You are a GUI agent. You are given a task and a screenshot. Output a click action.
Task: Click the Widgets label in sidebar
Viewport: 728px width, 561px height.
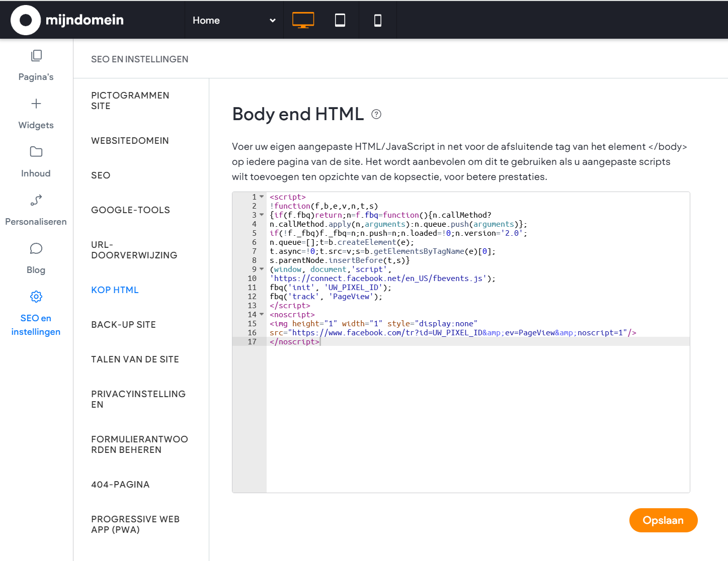point(36,125)
